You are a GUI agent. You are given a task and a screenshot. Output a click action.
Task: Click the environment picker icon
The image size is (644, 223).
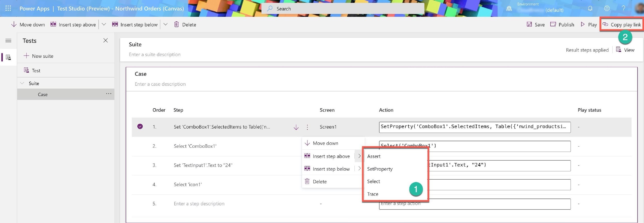[x=509, y=9]
